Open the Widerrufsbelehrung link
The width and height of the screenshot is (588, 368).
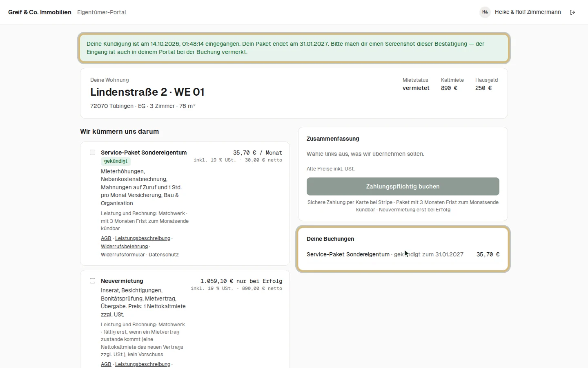(x=125, y=247)
